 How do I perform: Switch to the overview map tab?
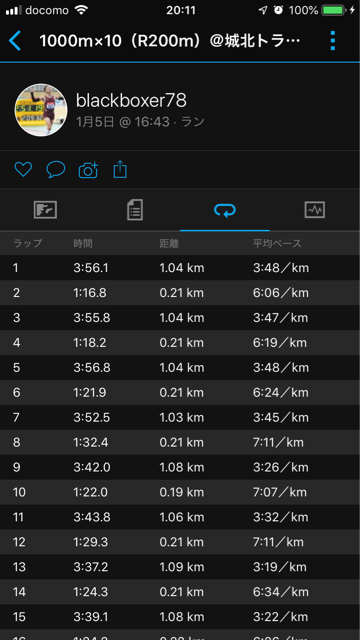point(45,210)
